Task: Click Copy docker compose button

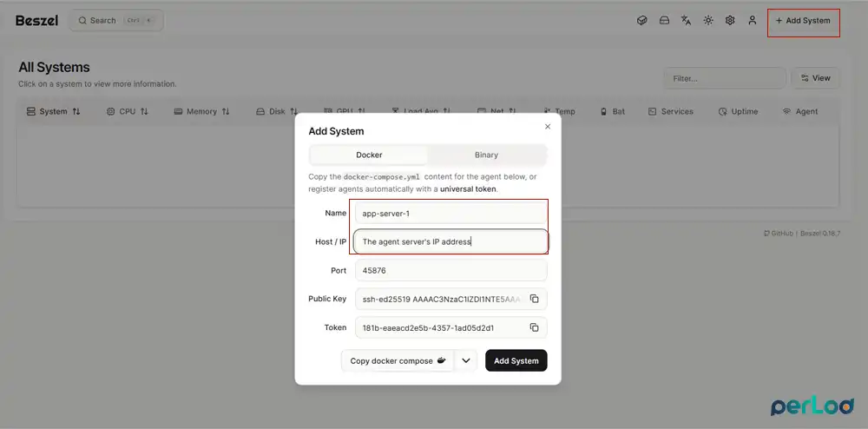Action: tap(398, 361)
